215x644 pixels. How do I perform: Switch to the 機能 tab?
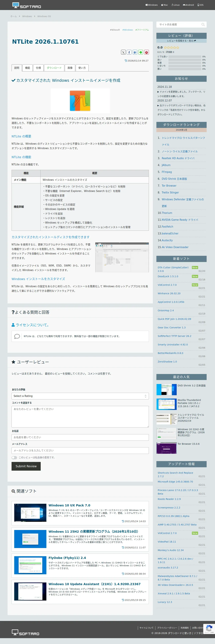click(27, 68)
